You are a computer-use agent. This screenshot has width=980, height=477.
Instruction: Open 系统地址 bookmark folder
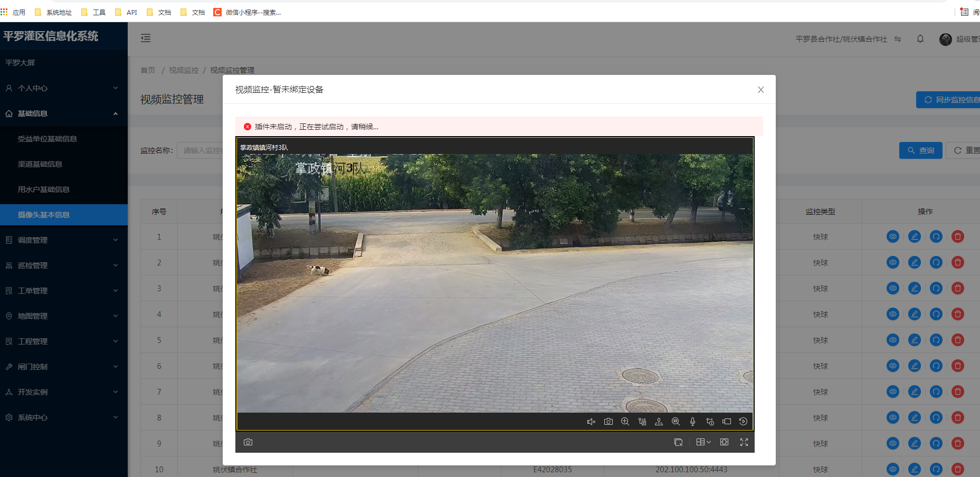(53, 12)
